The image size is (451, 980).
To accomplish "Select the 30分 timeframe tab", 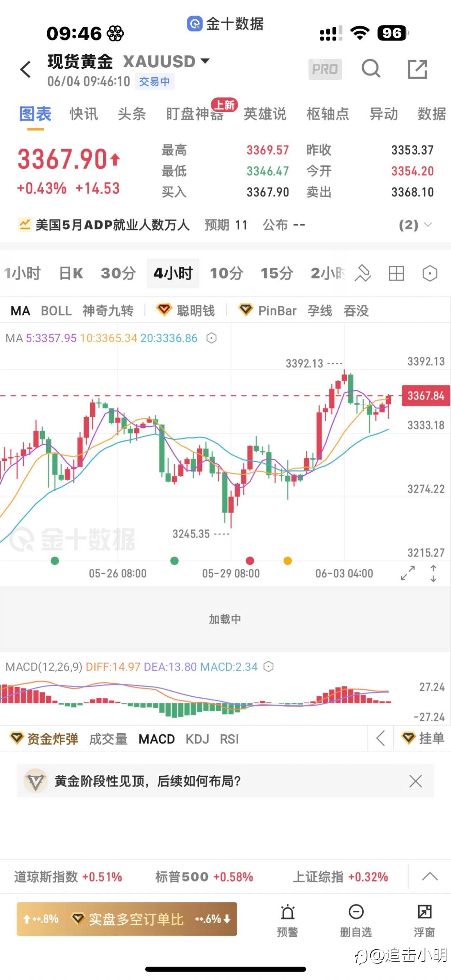I will [x=118, y=273].
